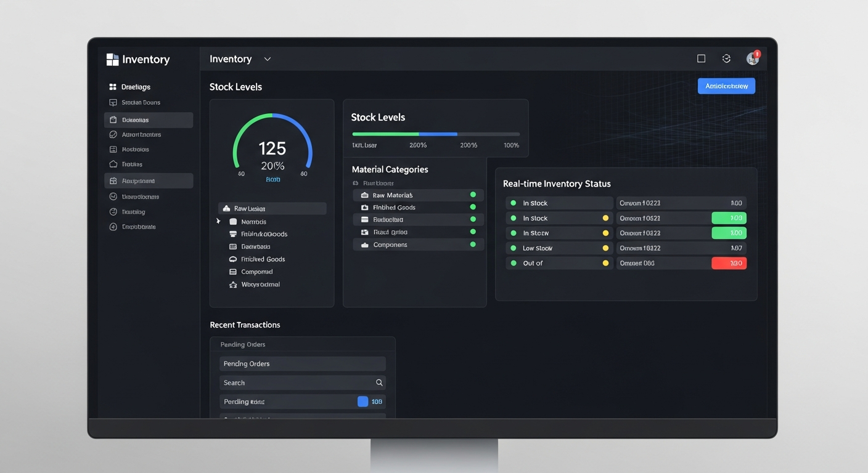This screenshot has width=868, height=473.
Task: Click the star icon in the gauge card list
Action: (x=233, y=285)
